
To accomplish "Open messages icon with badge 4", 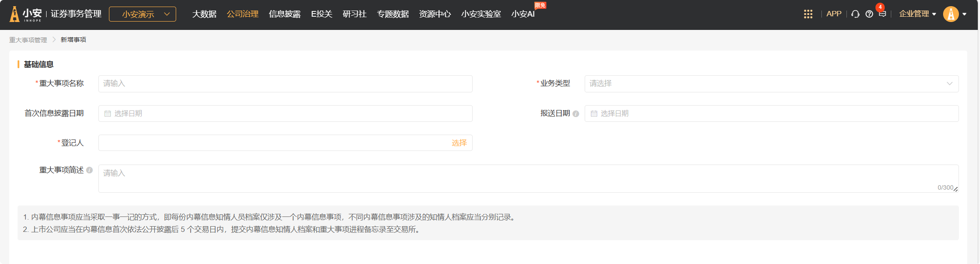I will [x=882, y=14].
